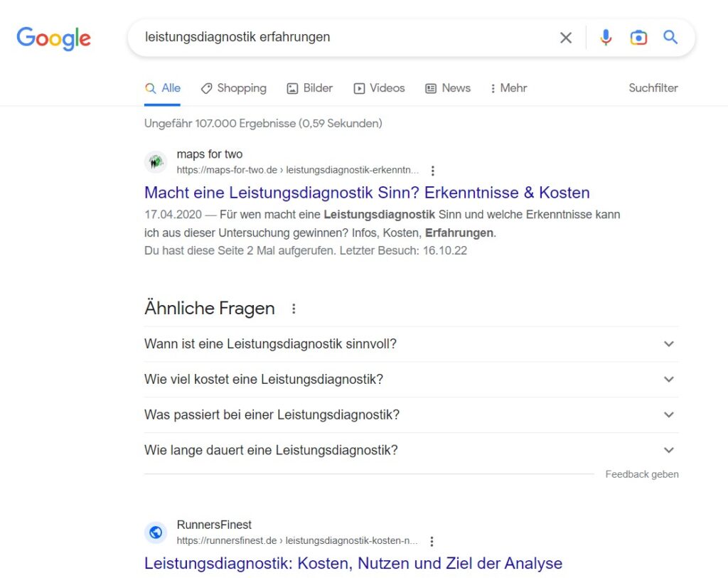The image size is (728, 578).
Task: Open the News tab
Action: coord(448,88)
